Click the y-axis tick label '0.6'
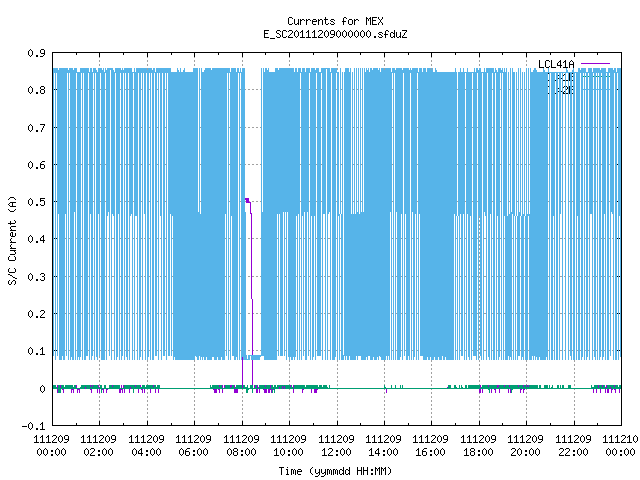The image size is (640, 480). click(37, 165)
